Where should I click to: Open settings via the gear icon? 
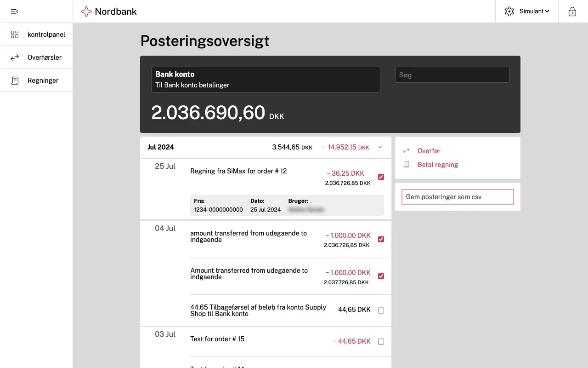pyautogui.click(x=509, y=11)
